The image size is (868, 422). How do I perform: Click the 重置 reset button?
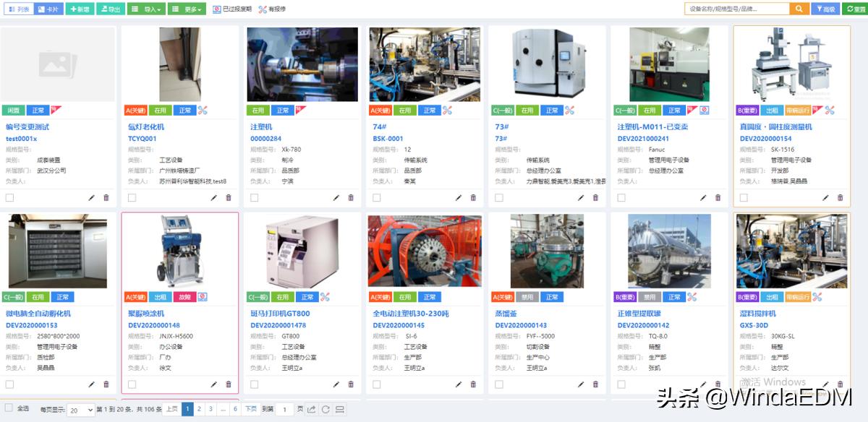854,9
